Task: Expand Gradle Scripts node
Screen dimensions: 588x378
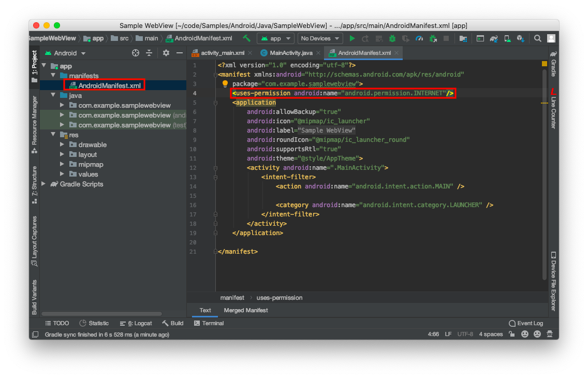Action: coord(44,184)
